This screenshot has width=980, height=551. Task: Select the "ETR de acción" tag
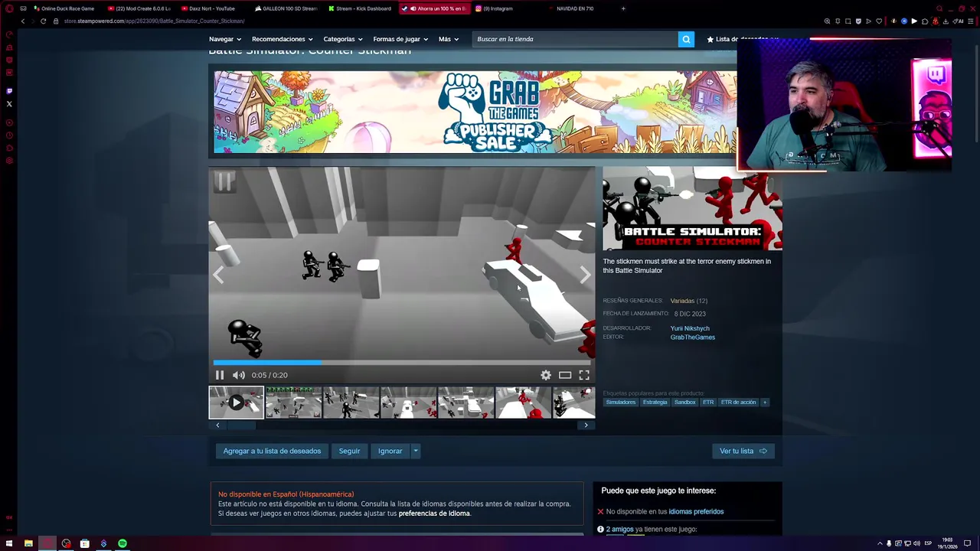coord(738,402)
